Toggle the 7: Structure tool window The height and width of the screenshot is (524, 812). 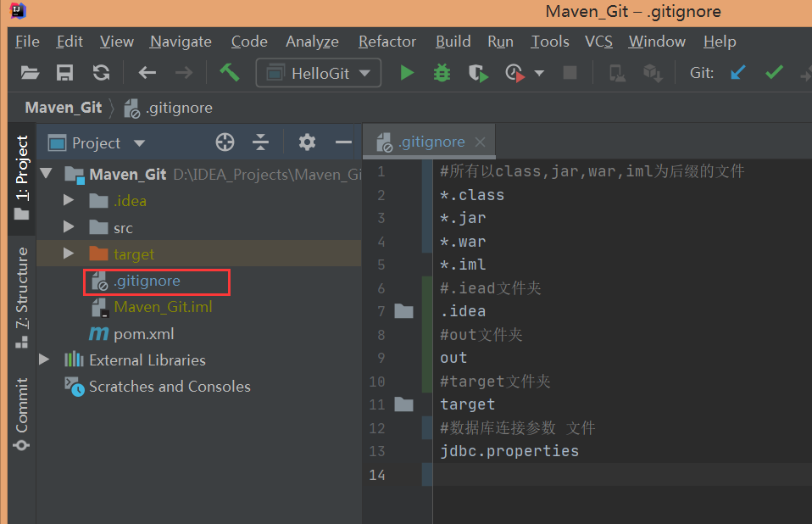22,298
